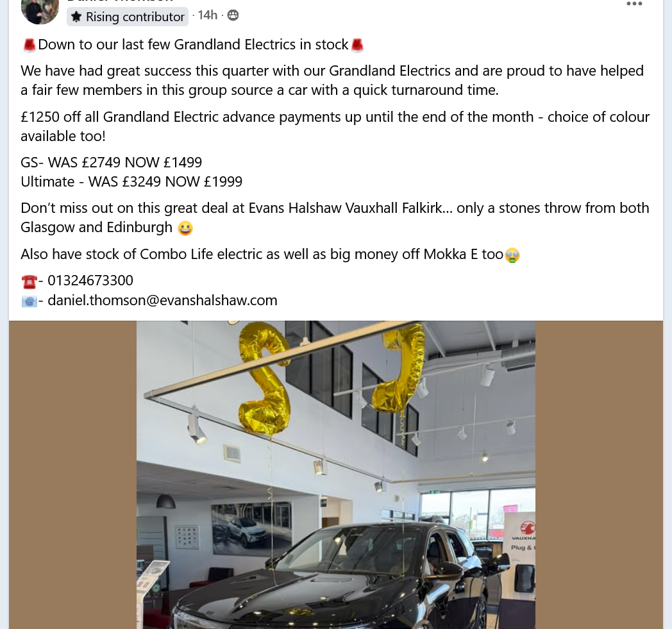Click the daniel.thomson@evanshalshaw.com email address

coord(162,300)
